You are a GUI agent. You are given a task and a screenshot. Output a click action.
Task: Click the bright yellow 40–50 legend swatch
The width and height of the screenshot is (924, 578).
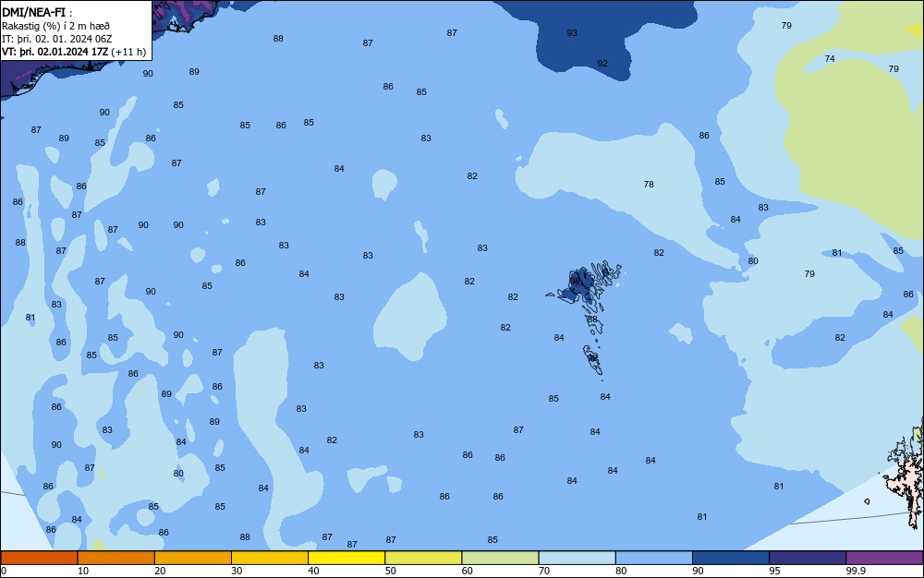[346, 558]
